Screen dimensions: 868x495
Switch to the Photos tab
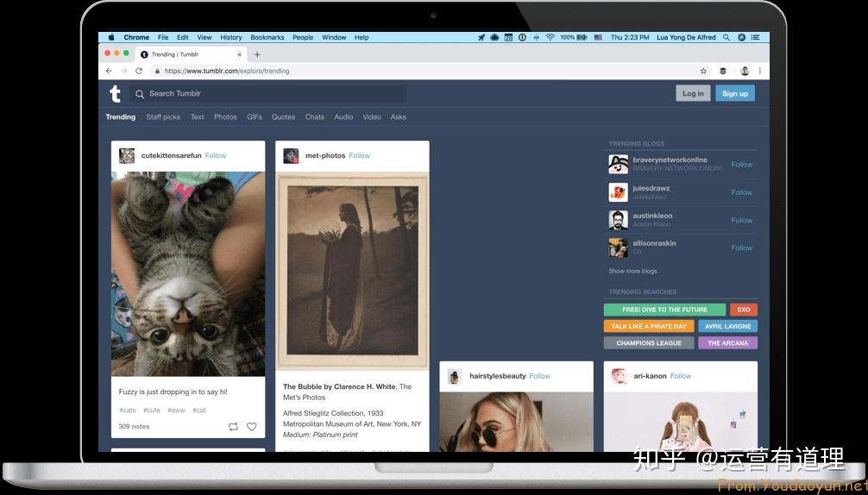coord(225,116)
